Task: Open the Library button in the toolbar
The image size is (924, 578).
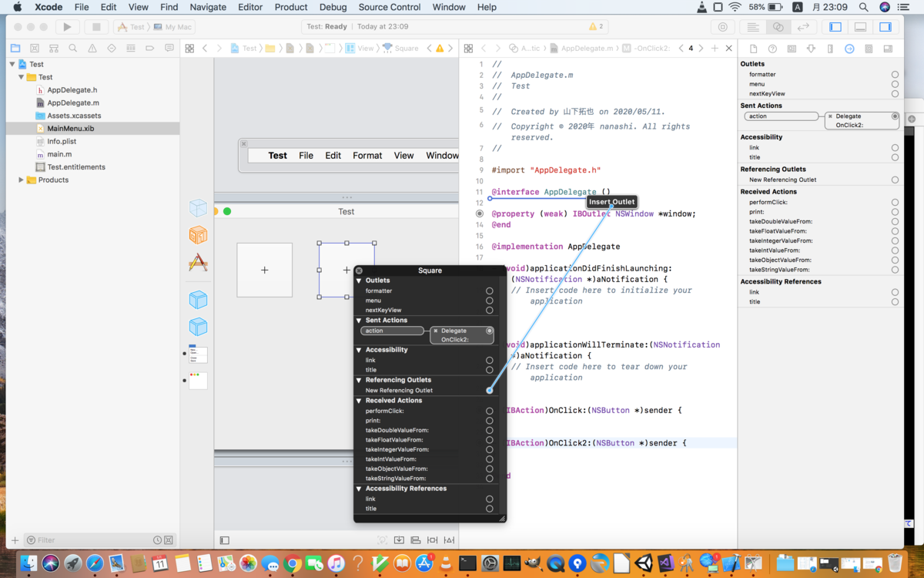Action: (x=722, y=27)
